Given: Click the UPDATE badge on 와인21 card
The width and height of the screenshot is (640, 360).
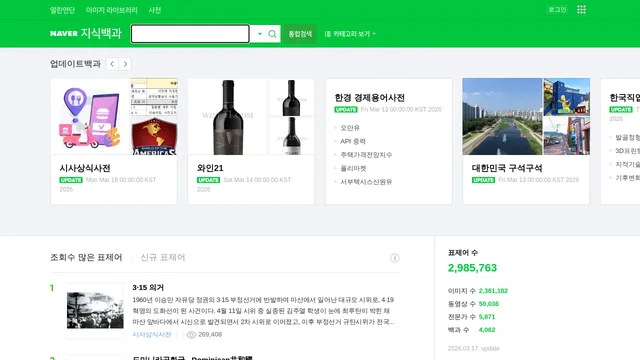Looking at the screenshot, I should 209,180.
